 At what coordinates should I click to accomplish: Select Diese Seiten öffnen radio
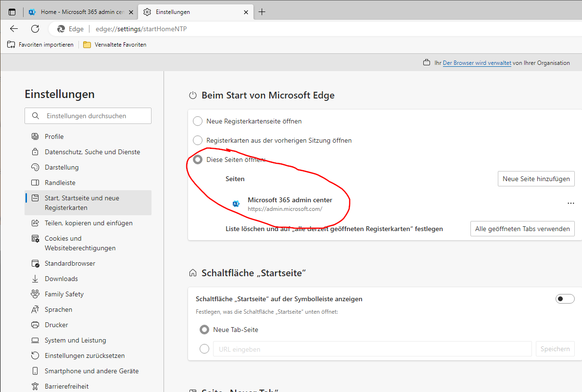198,159
